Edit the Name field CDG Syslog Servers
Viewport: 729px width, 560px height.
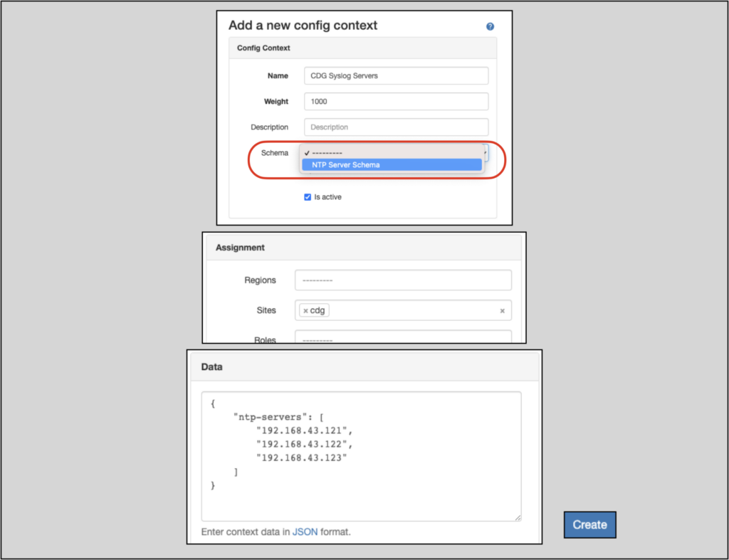tap(396, 75)
